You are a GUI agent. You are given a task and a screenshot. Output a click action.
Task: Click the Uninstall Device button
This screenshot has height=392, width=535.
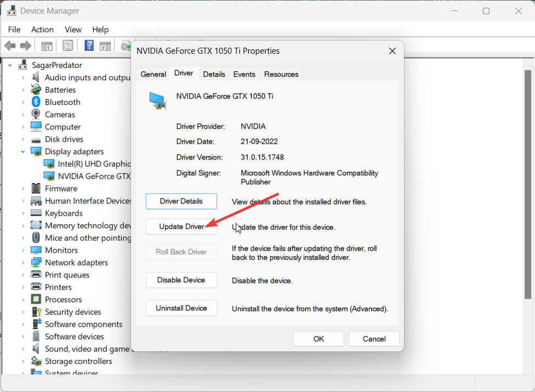click(x=181, y=308)
